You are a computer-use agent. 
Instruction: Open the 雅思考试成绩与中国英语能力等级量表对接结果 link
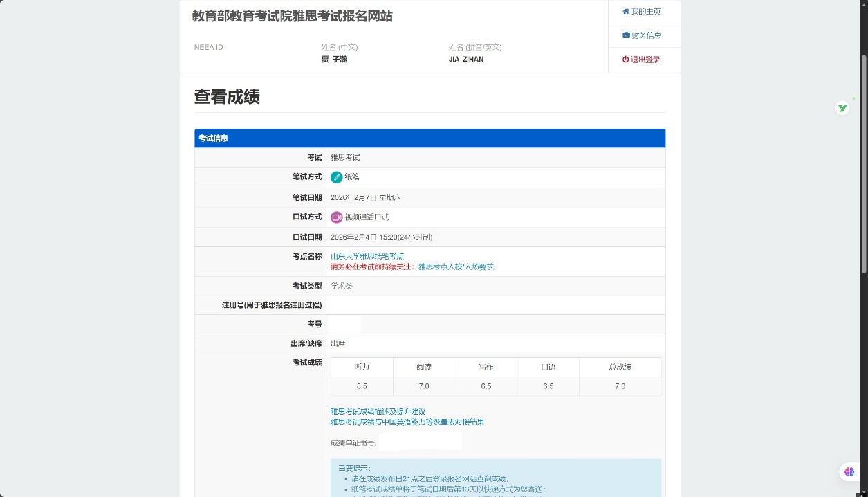(x=407, y=422)
